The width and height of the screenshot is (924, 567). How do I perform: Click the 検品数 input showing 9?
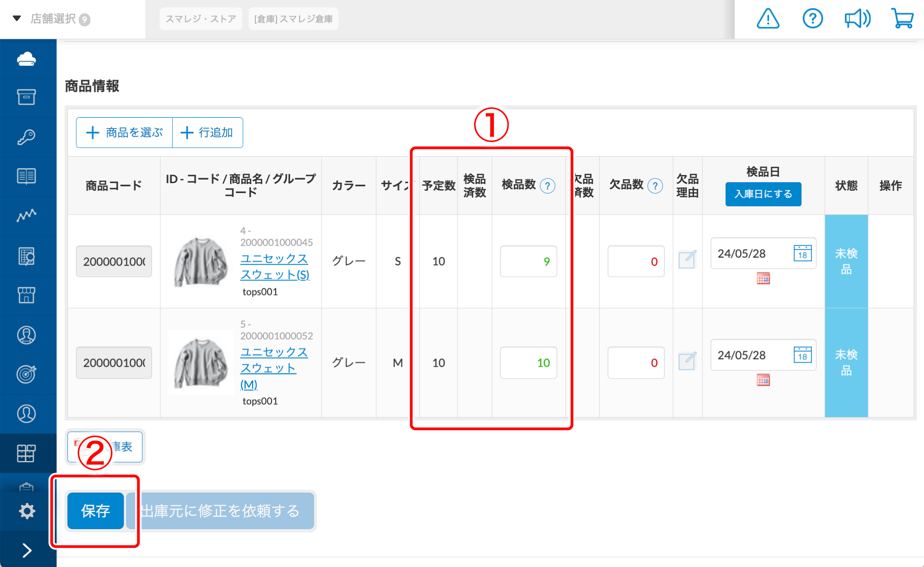(528, 261)
